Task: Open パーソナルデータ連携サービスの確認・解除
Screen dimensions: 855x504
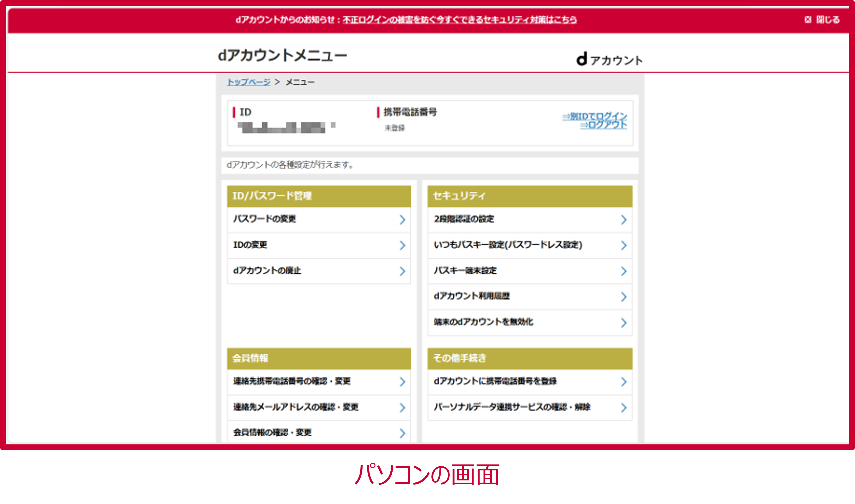Action: 512,407
